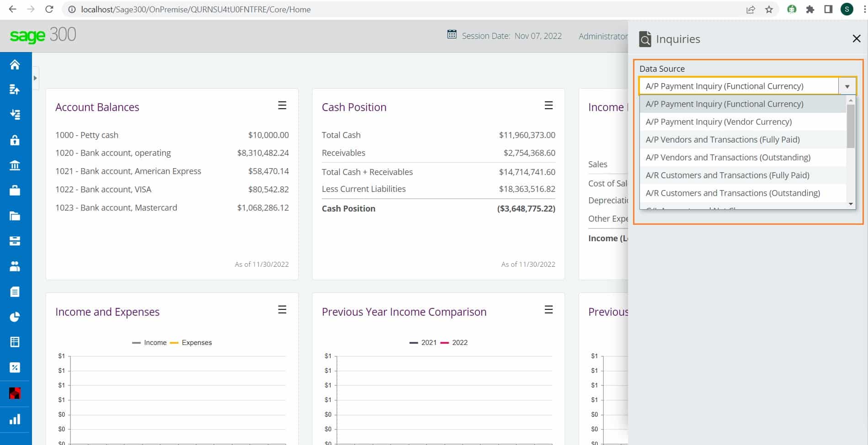Viewport: 868px width, 445px height.
Task: Select A/P Vendors and Transactions (Fully Paid)
Action: coord(743,140)
